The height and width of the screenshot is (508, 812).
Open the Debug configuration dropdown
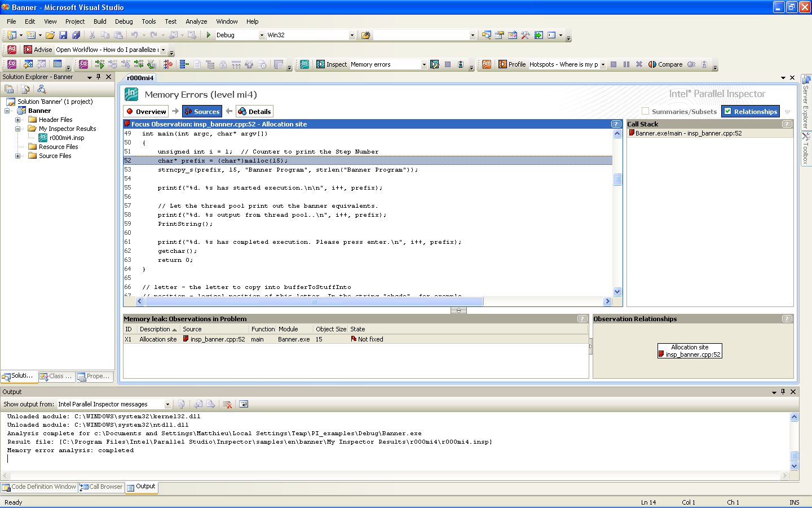click(x=262, y=35)
